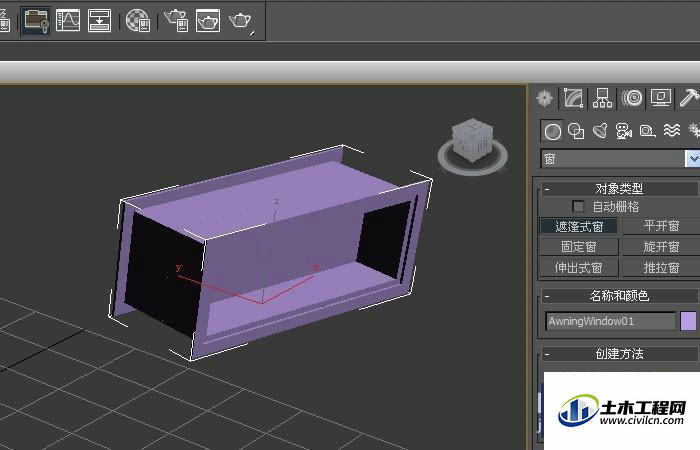Open the purple object color swatch
700x450 pixels.
click(x=688, y=321)
